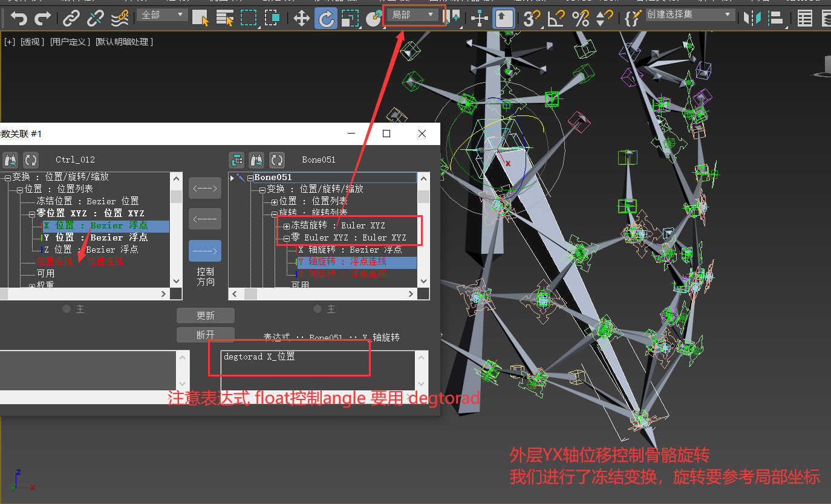Collapse the 位置 : 位置列表 node in Ctrl_012 tree
This screenshot has width=831, height=504.
pos(20,189)
